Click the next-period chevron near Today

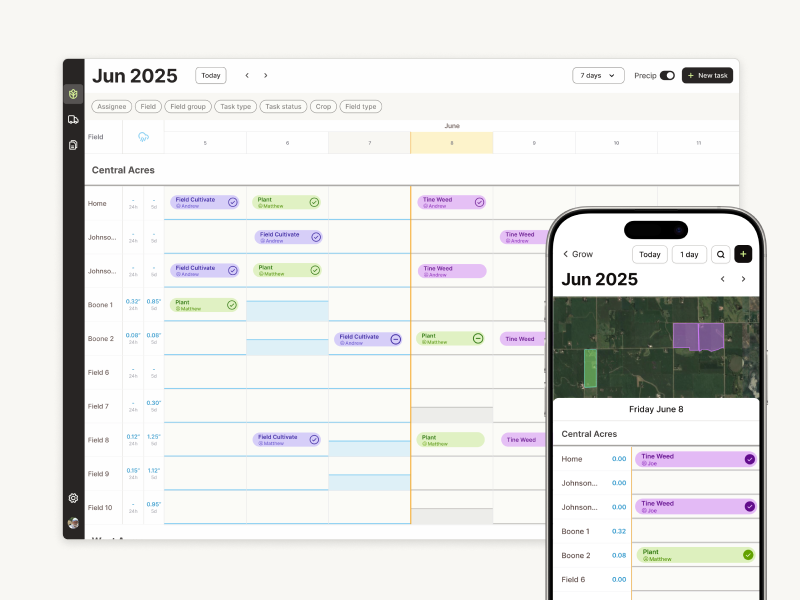point(266,75)
